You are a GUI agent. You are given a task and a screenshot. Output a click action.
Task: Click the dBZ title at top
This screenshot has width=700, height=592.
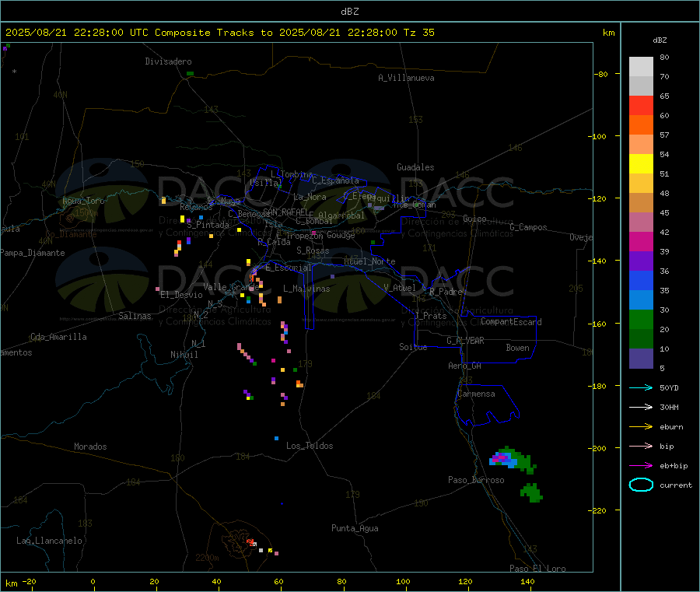[x=349, y=11]
